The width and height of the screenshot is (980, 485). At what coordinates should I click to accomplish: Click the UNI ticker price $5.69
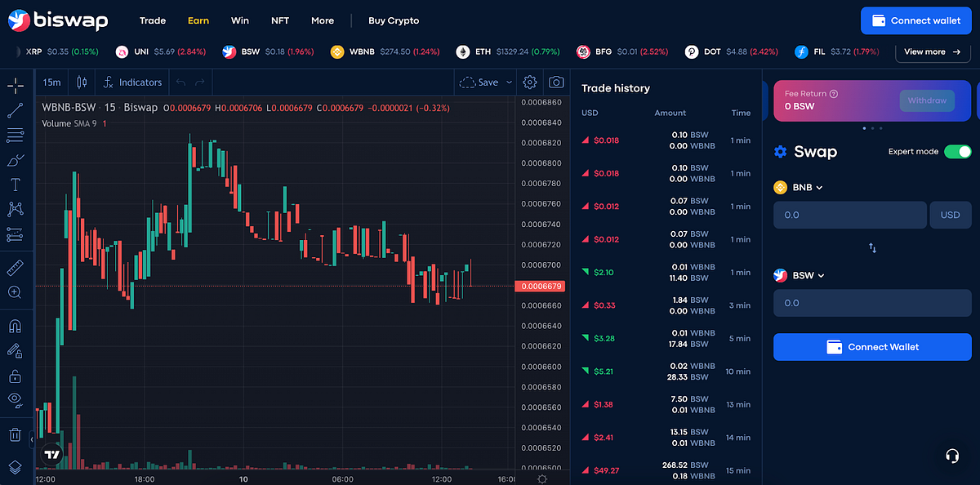coord(166,51)
